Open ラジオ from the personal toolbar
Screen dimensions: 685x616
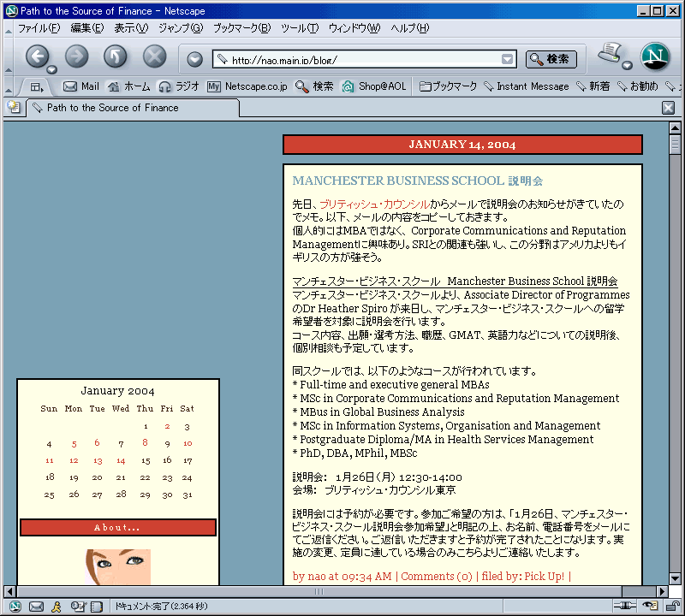click(x=179, y=86)
